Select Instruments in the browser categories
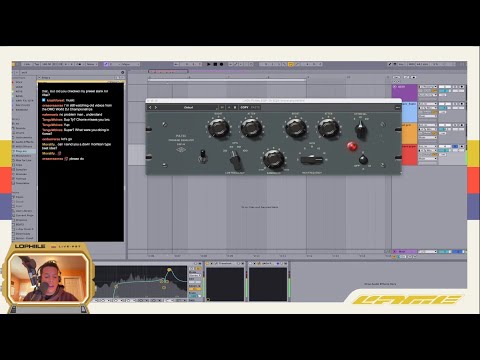This screenshot has height=360, width=480. coord(24,137)
